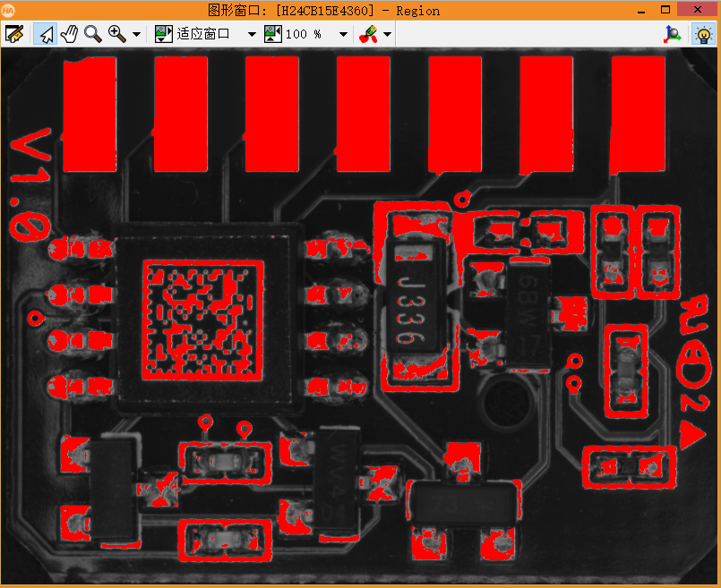Expand the paintbrush tool dropdown arrow
The image size is (721, 588).
click(x=385, y=34)
